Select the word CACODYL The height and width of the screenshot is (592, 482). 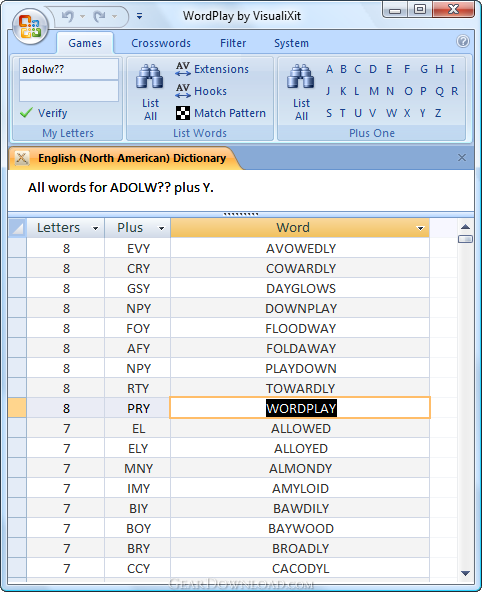[301, 569]
